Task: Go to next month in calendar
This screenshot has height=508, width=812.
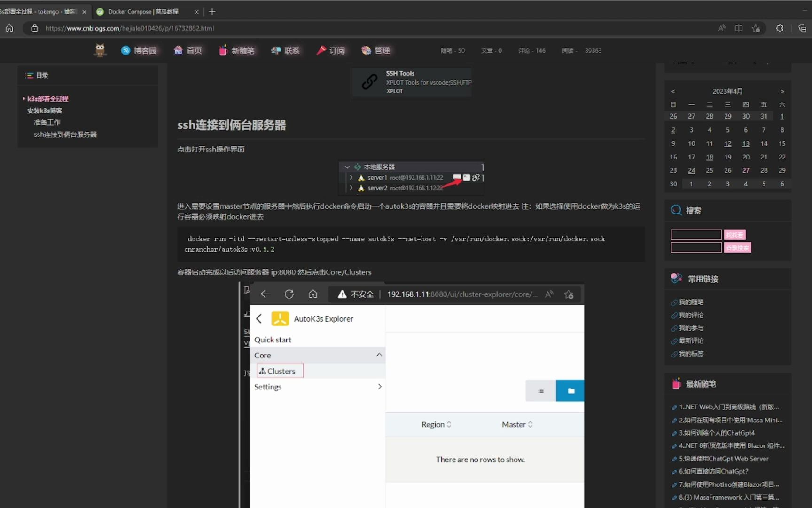Action: point(782,91)
